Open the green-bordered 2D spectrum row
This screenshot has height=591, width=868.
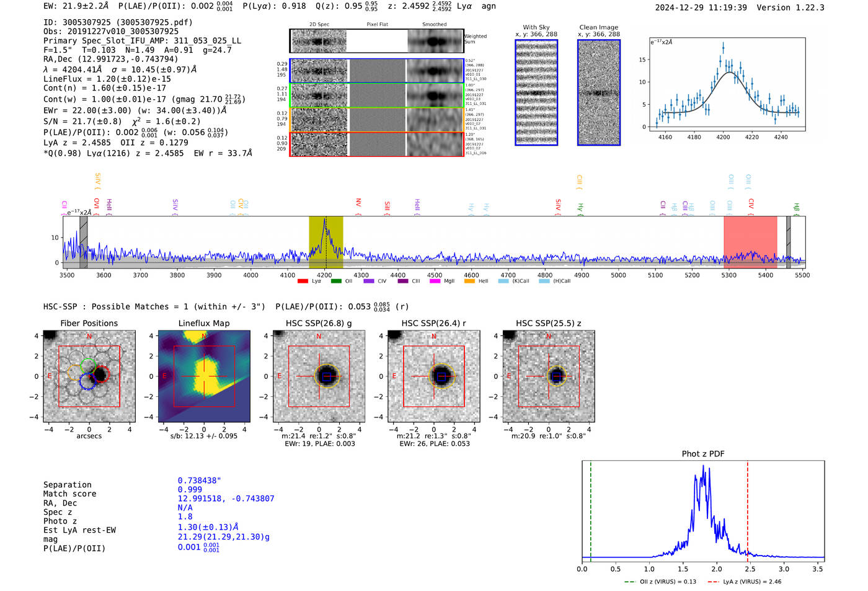377,95
